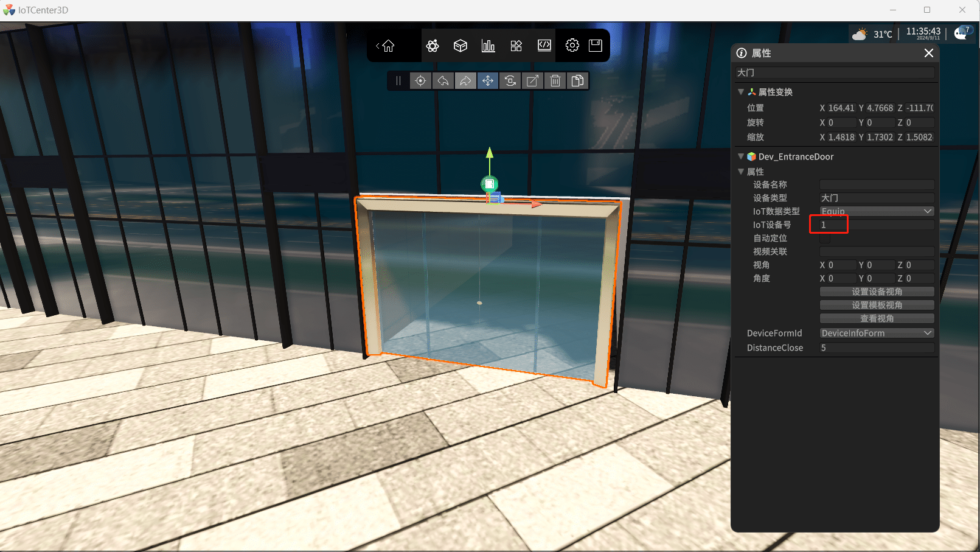Click the Dev_EntranceDoor cube icon
Screen dimensions: 980x552
click(751, 156)
